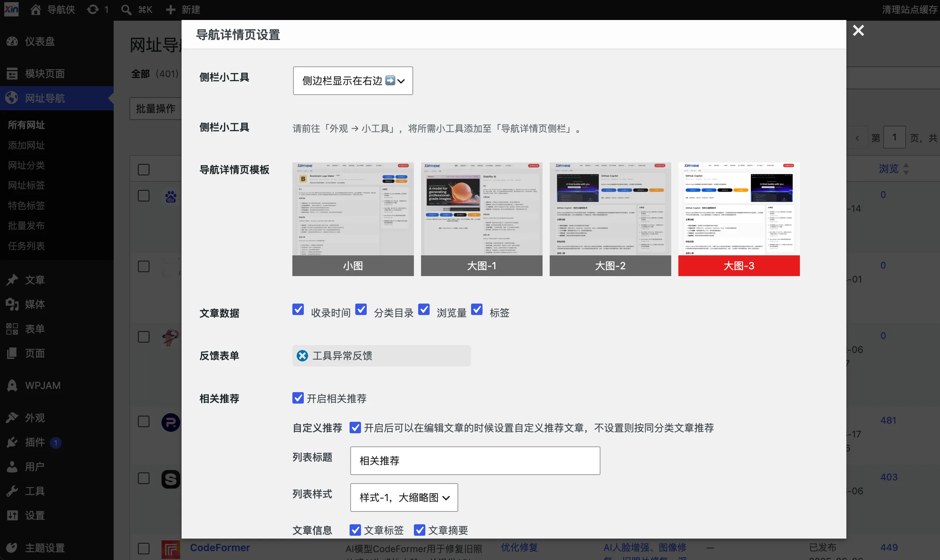Open the search magnifier icon
Image resolution: width=940 pixels, height=560 pixels.
click(x=126, y=10)
